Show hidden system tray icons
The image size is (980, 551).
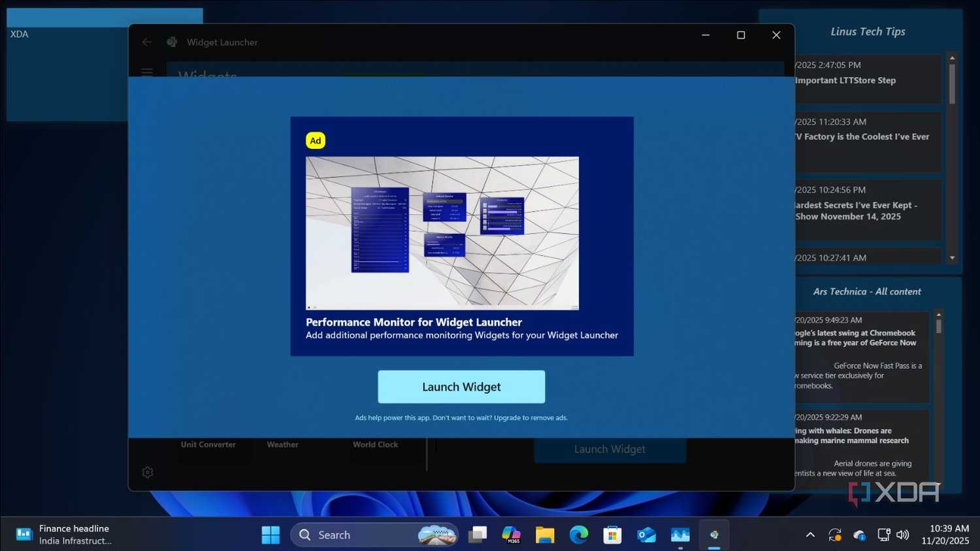pyautogui.click(x=810, y=535)
